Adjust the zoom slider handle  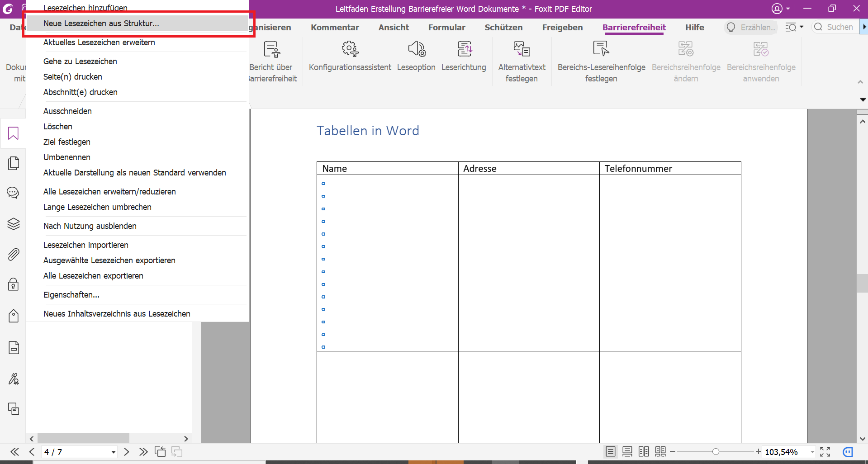[x=716, y=452]
